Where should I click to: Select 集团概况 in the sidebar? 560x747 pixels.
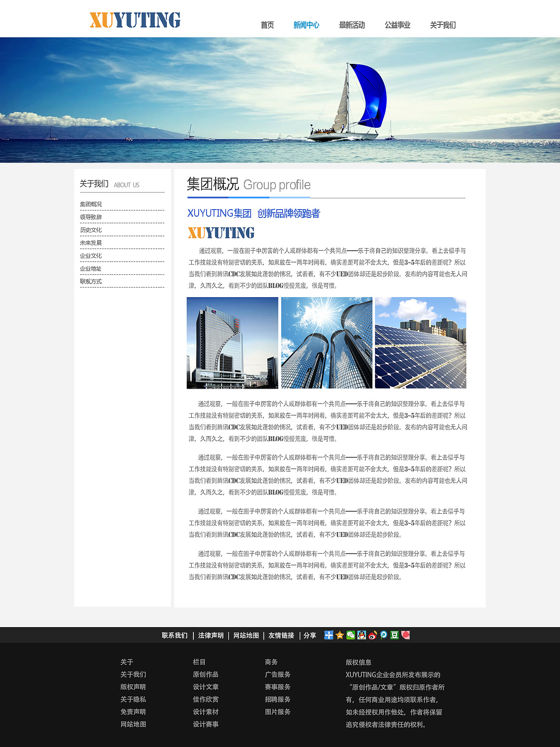pos(91,204)
